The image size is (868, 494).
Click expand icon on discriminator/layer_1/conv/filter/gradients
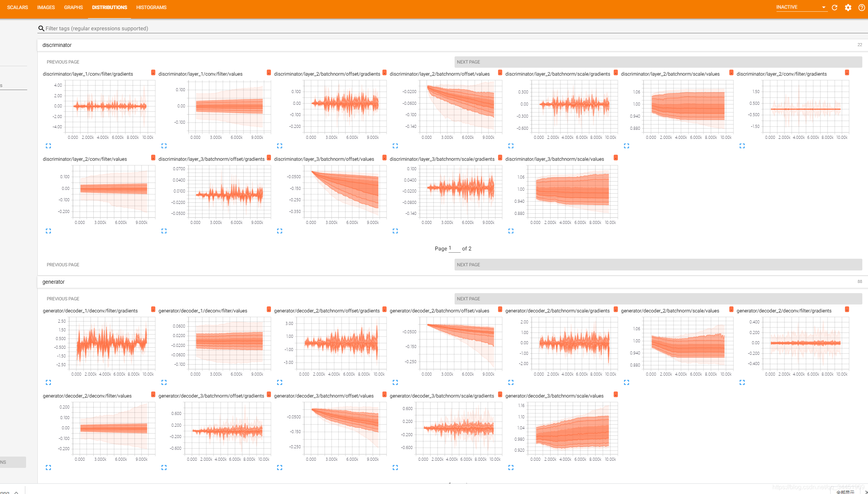[49, 146]
